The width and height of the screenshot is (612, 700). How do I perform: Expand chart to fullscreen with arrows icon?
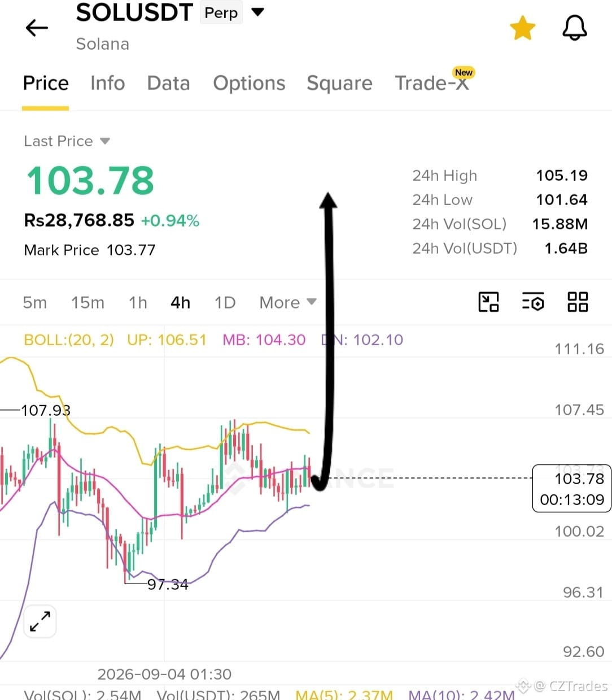(40, 621)
